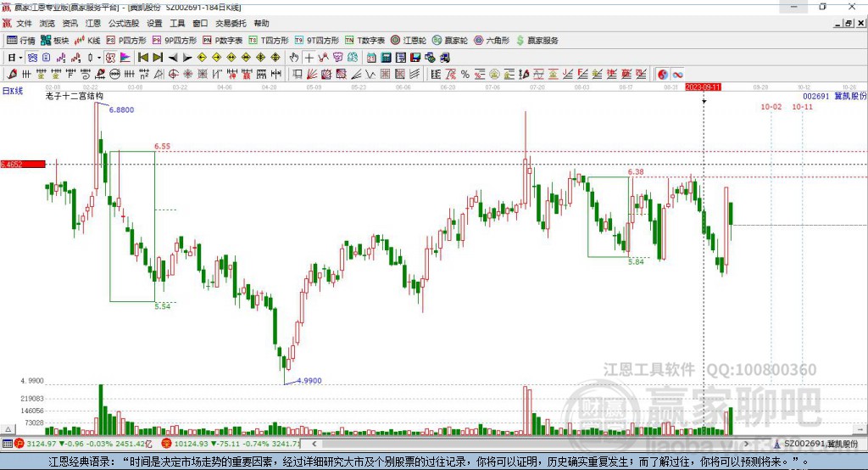Click the 002691 stock code label
The image size is (868, 470).
816,96
